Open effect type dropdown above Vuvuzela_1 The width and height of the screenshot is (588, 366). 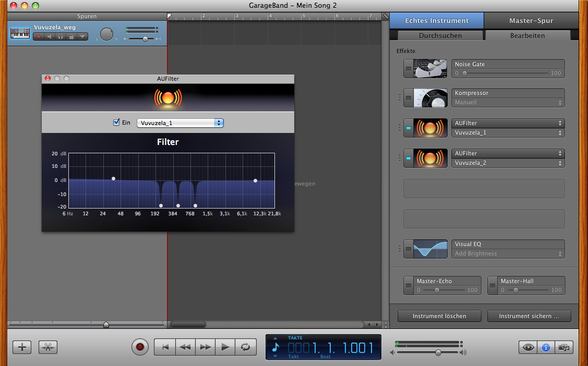pyautogui.click(x=508, y=123)
